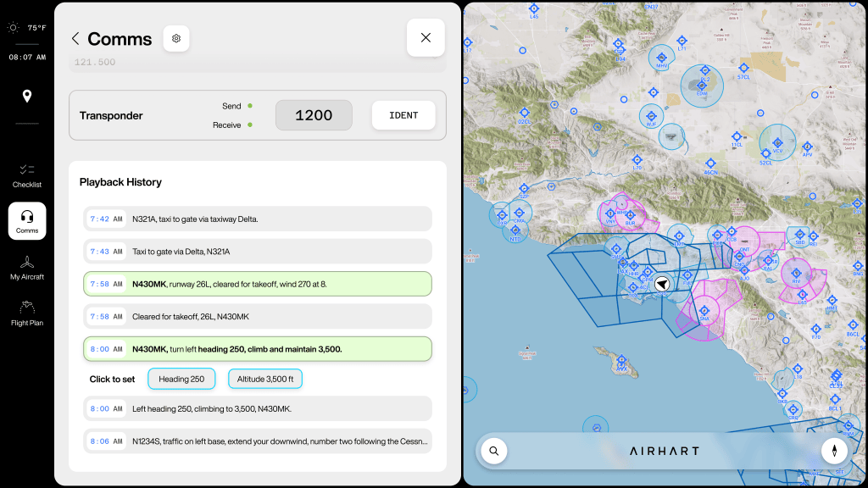Tap the location pin icon in sidebar

point(26,97)
